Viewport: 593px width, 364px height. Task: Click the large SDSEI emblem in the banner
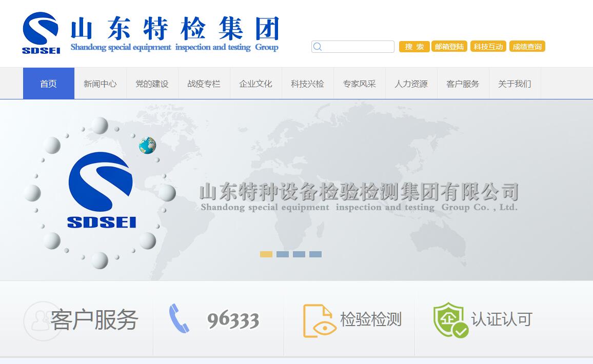(101, 190)
